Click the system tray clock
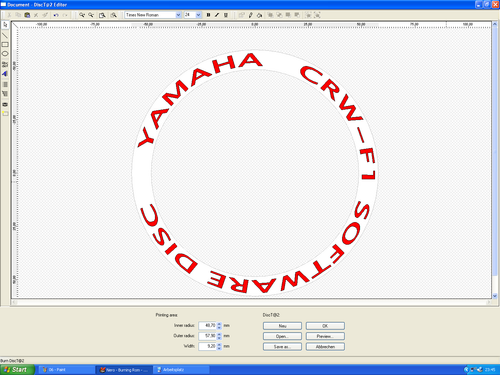500x375 pixels. pyautogui.click(x=490, y=370)
